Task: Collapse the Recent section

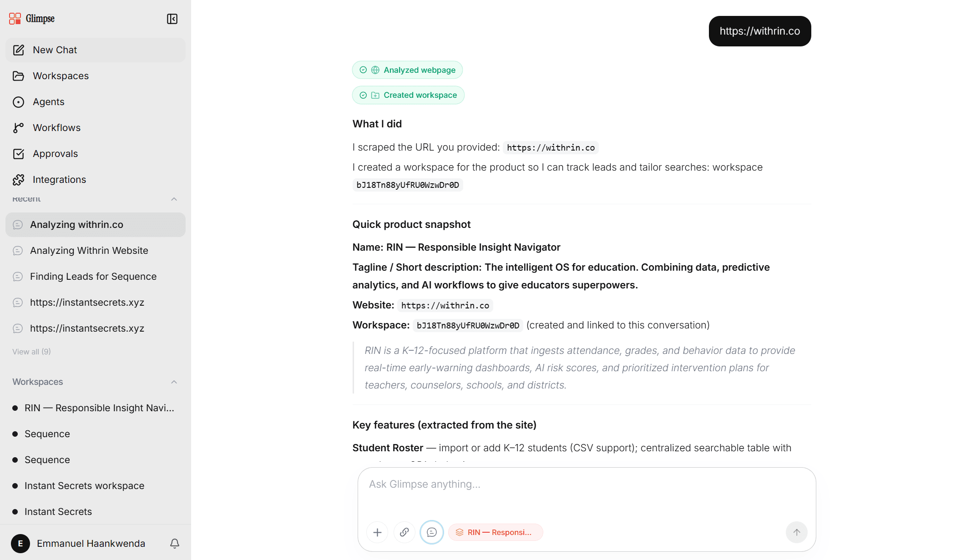Action: pos(174,199)
